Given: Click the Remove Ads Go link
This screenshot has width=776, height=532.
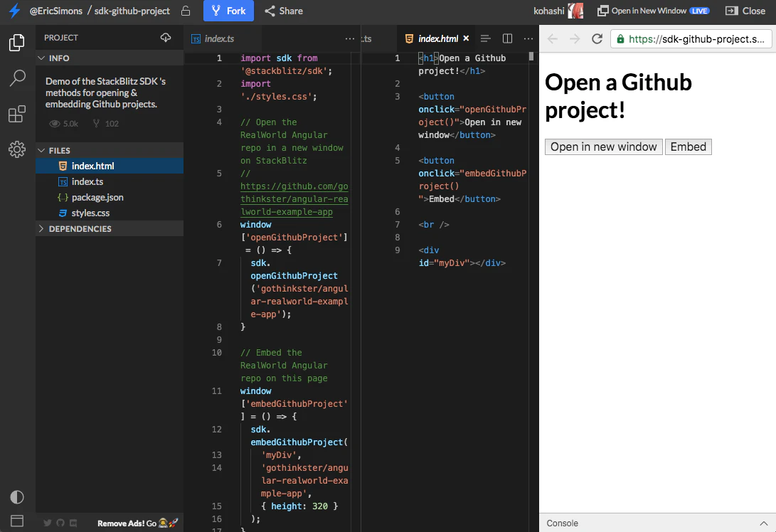Looking at the screenshot, I should coord(137,523).
